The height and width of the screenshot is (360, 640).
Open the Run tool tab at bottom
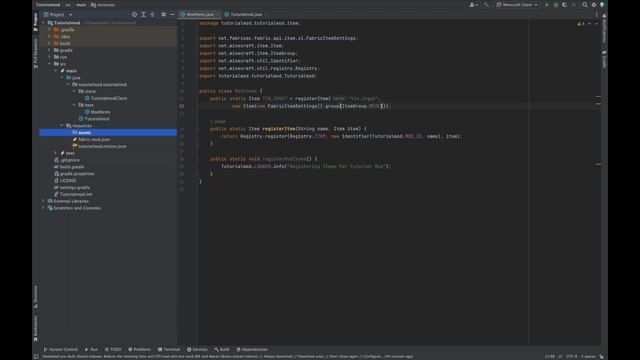pos(91,349)
